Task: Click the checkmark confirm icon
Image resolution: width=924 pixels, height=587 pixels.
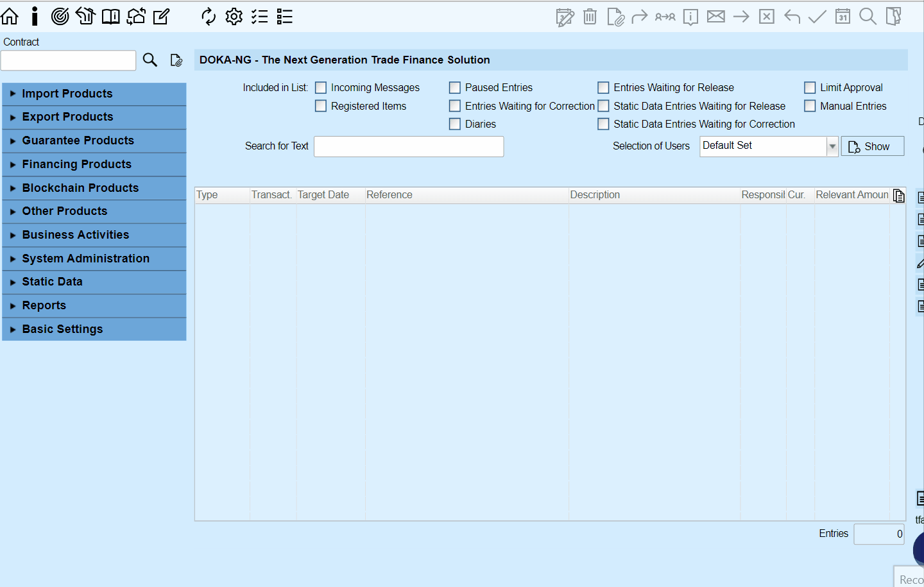Action: click(x=817, y=16)
